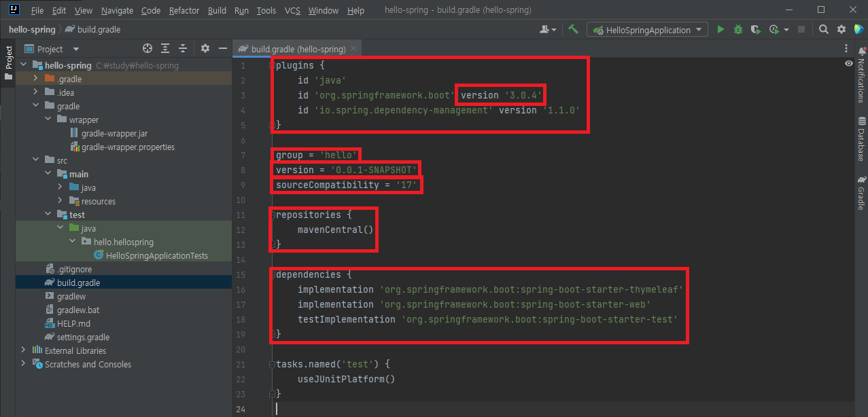Screen dimensions: 868x417
Task: Hide the Project panel with minus icon
Action: point(222,48)
